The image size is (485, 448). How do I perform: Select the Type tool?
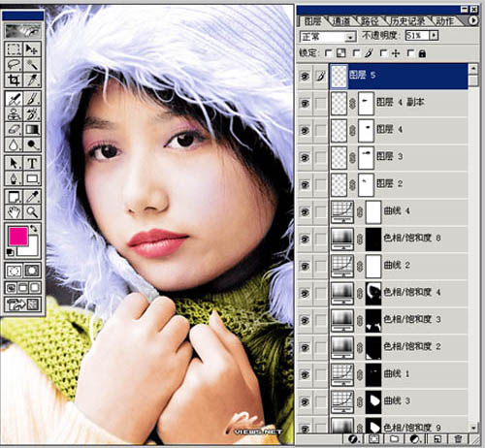pos(32,163)
